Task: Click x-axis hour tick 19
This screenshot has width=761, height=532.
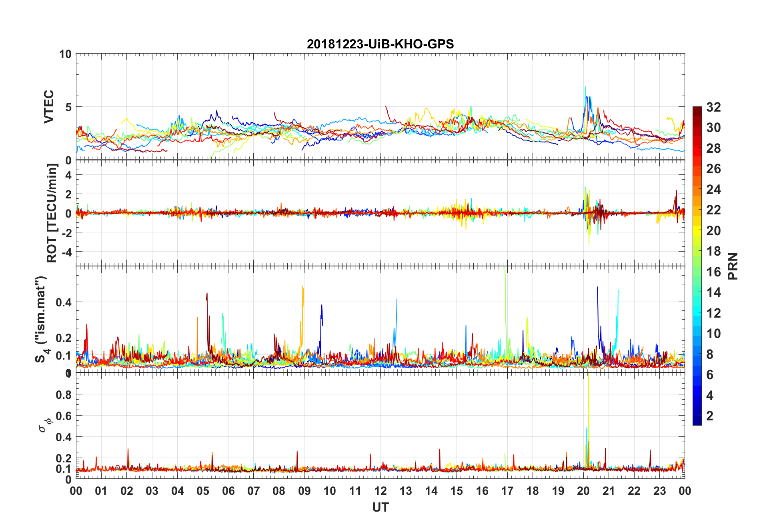Action: tap(558, 491)
